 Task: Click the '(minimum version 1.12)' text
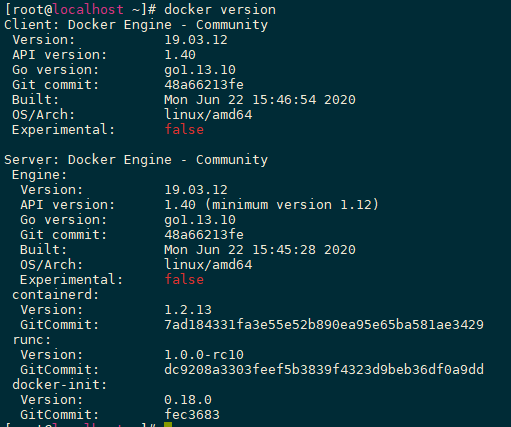[292, 205]
